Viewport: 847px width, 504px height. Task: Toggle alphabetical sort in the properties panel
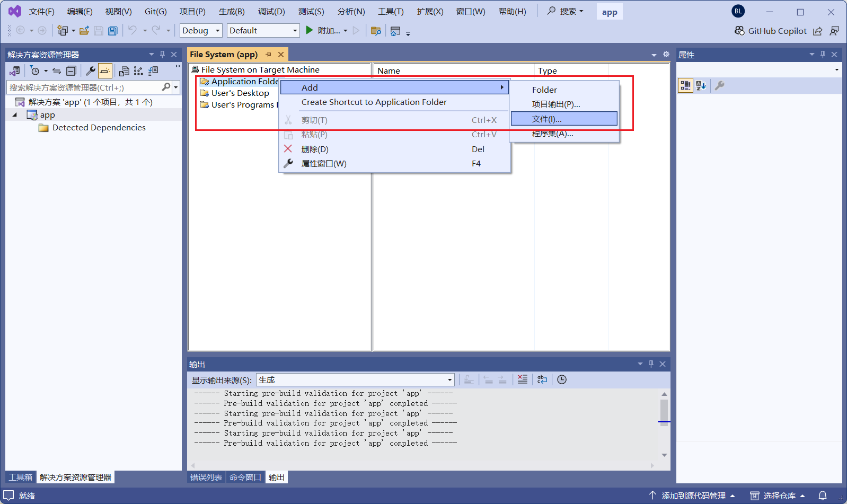(x=701, y=85)
